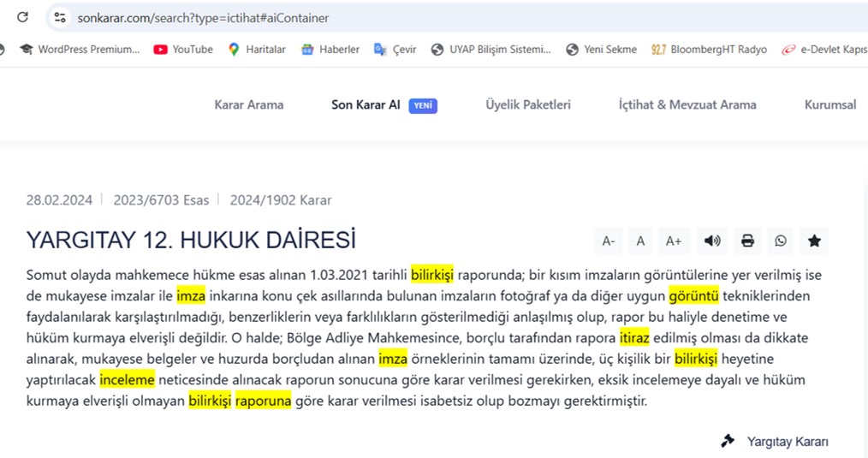Navigate to İçtihat & Mevzuat Arama

tap(687, 104)
